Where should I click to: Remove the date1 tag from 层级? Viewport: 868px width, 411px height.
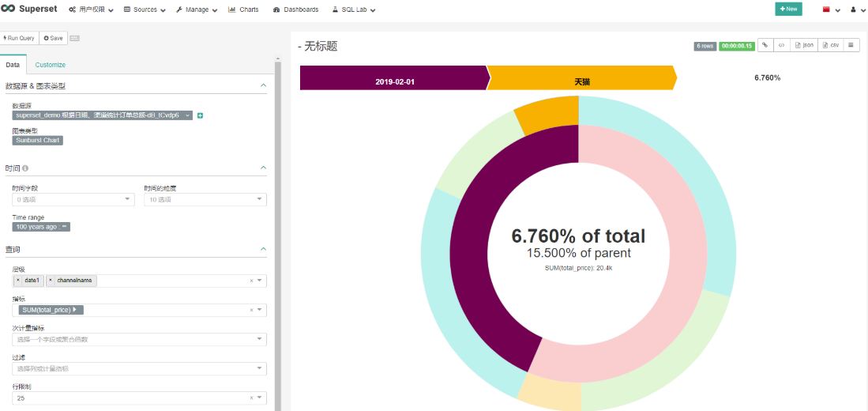click(x=17, y=281)
